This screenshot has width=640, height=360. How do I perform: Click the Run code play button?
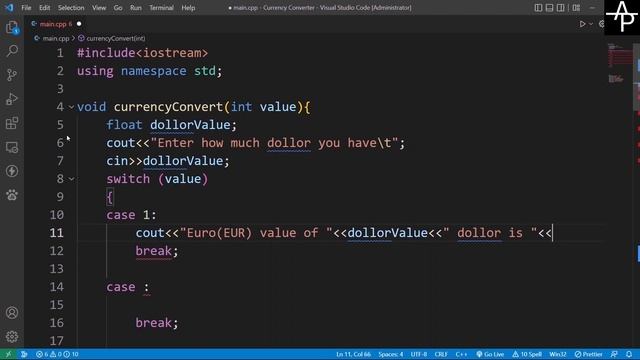(582, 24)
